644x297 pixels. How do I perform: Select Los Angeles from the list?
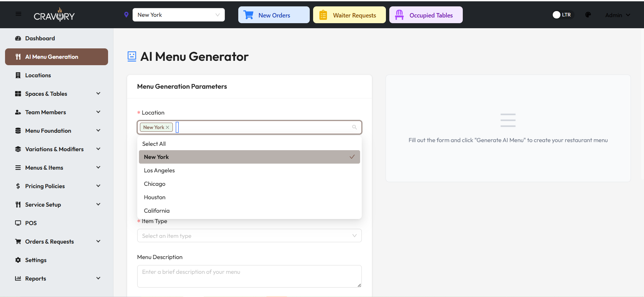[249, 170]
